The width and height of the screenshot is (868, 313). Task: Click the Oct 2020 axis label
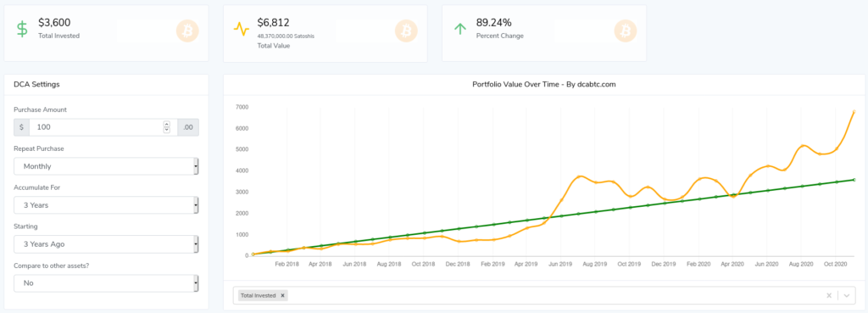click(x=834, y=265)
